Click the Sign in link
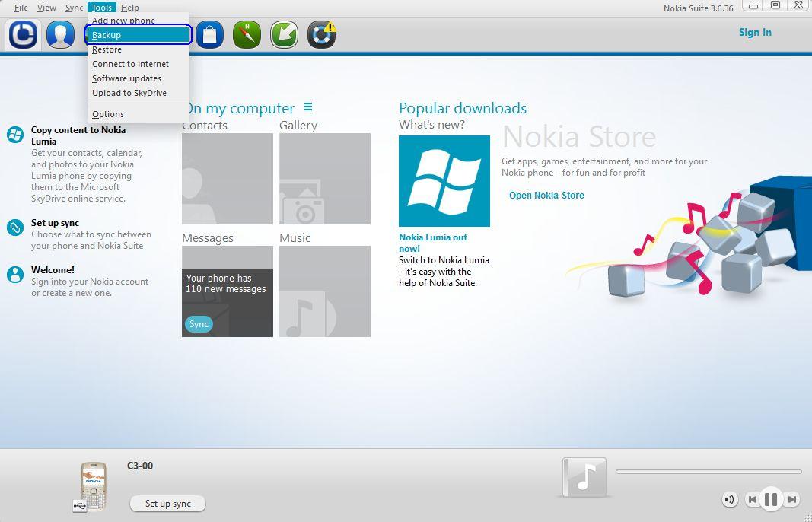812x522 pixels. point(755,32)
